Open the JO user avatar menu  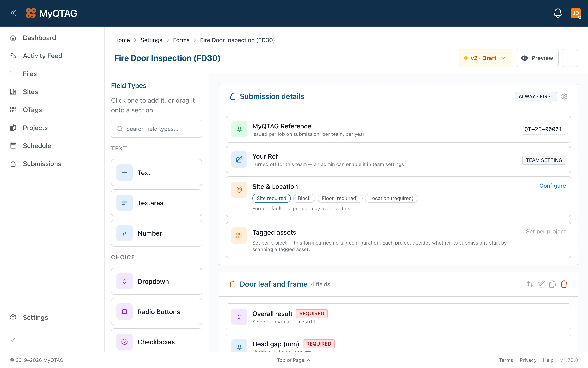click(576, 13)
